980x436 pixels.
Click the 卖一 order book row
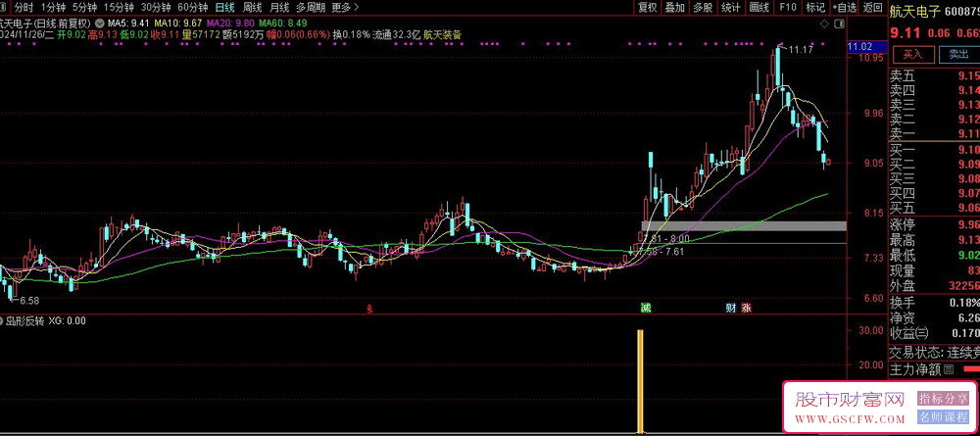(x=934, y=133)
